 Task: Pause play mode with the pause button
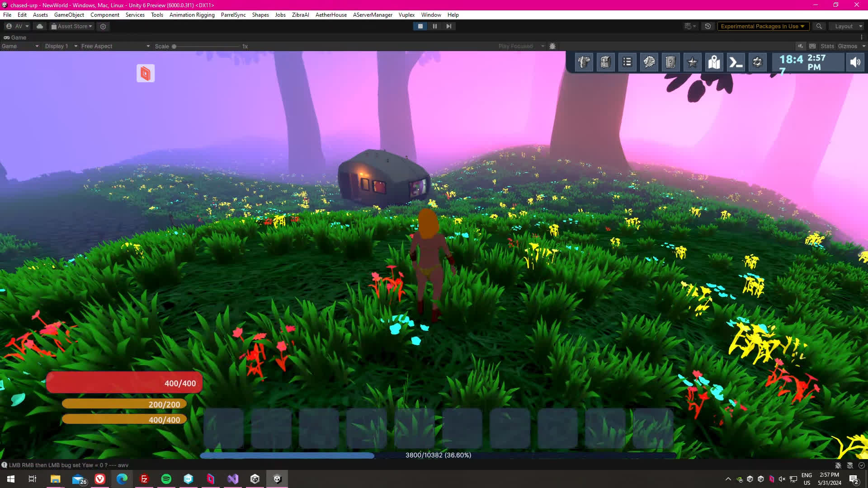pyautogui.click(x=434, y=26)
